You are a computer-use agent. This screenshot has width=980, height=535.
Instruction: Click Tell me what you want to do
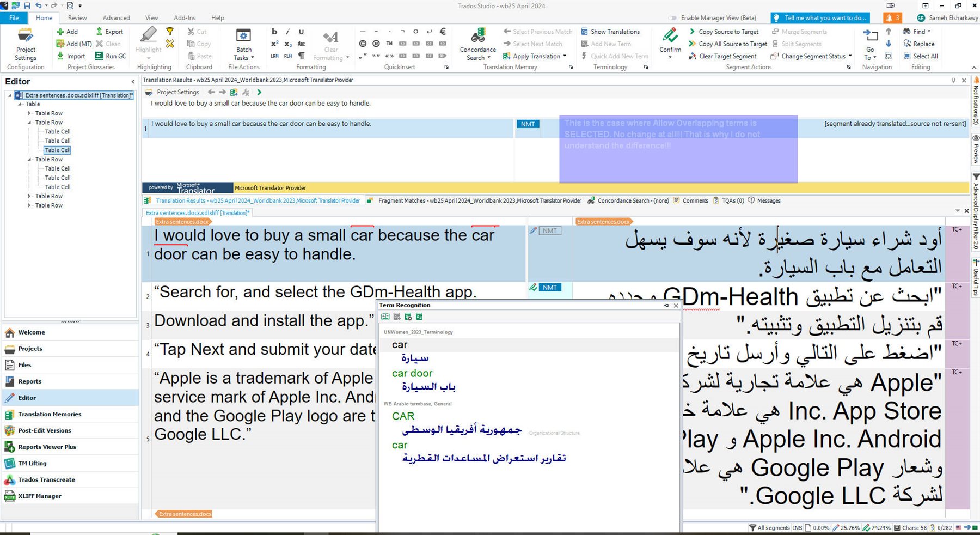(x=819, y=18)
